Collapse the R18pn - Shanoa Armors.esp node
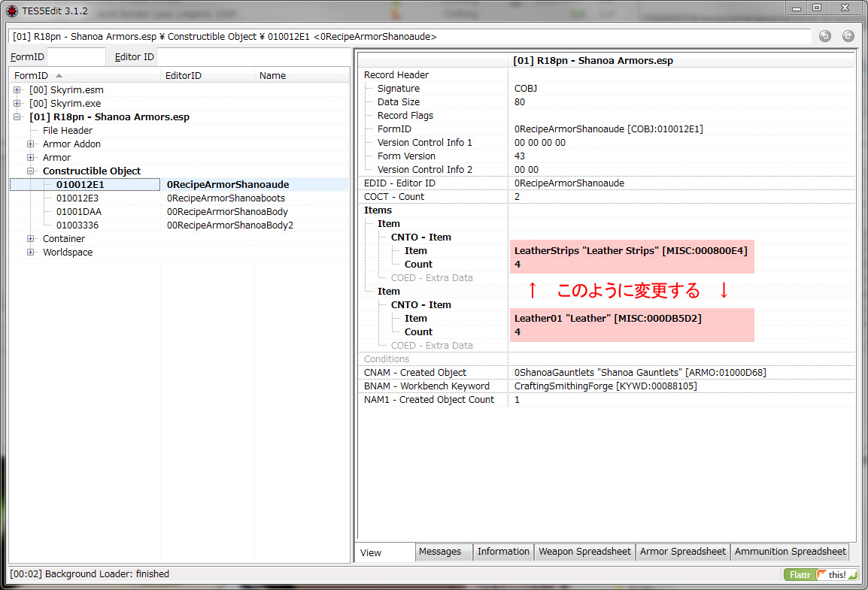Image resolution: width=868 pixels, height=590 pixels. coord(17,116)
